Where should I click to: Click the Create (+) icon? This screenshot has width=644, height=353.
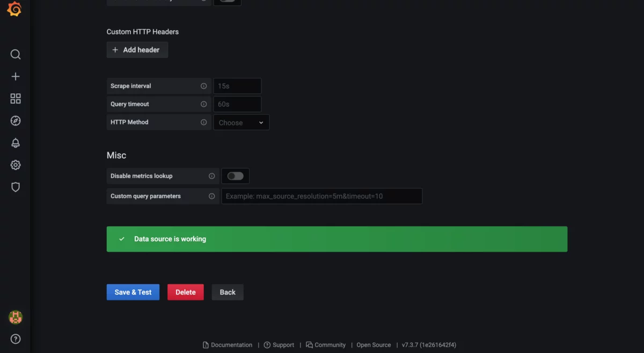point(15,76)
